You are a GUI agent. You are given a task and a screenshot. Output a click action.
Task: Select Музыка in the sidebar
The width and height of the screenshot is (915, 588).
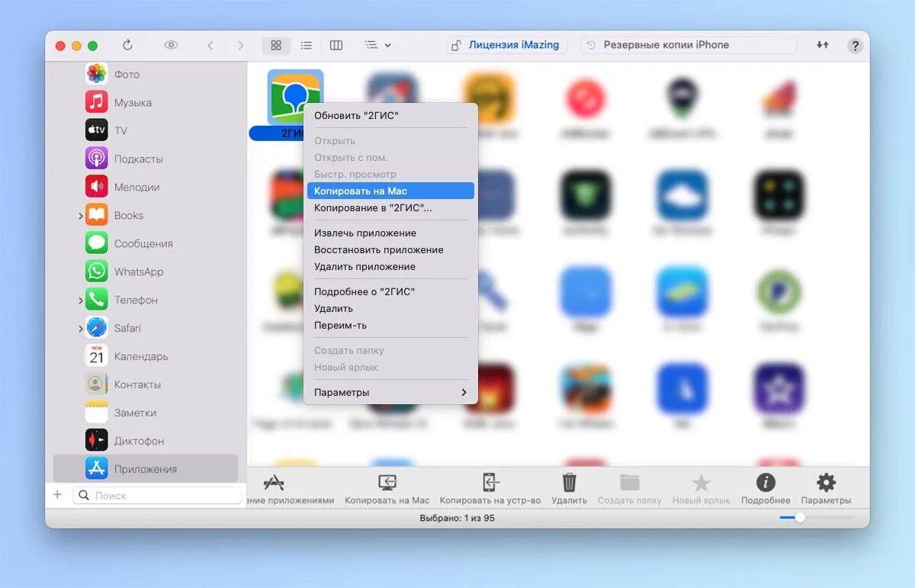click(146, 102)
